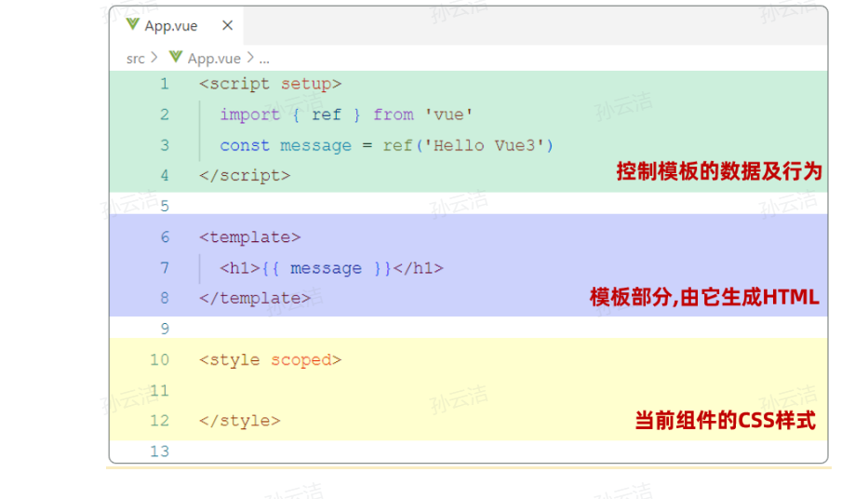868x499 pixels.
Task: Click the <style opening tag text
Action: 229,360
